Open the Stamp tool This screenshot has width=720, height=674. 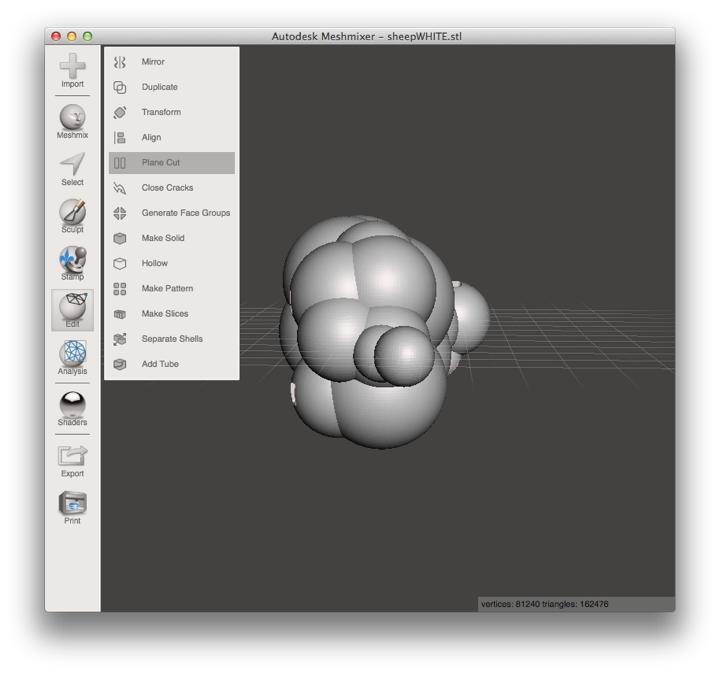[x=72, y=262]
